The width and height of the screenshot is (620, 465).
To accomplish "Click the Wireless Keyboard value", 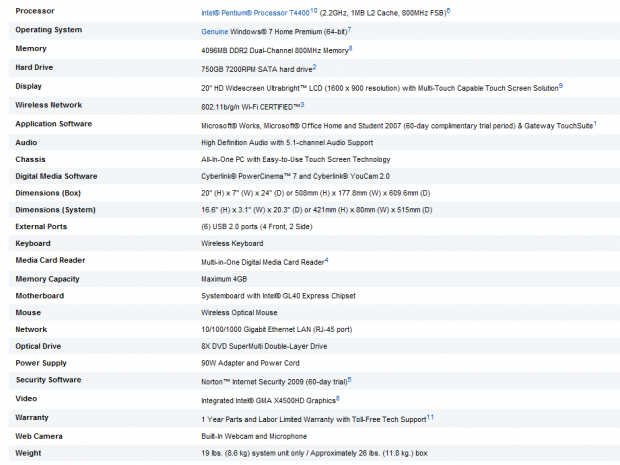I will (232, 244).
